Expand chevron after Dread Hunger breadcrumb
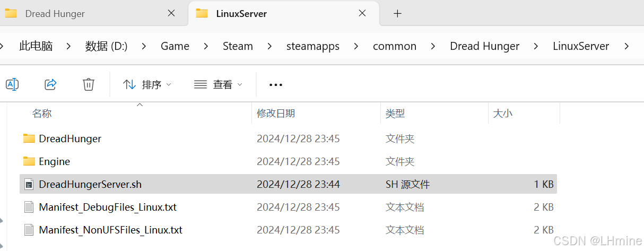This screenshot has width=644, height=251. click(x=536, y=46)
